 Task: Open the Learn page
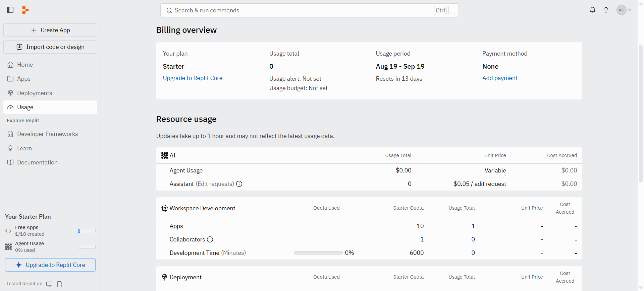(50, 148)
